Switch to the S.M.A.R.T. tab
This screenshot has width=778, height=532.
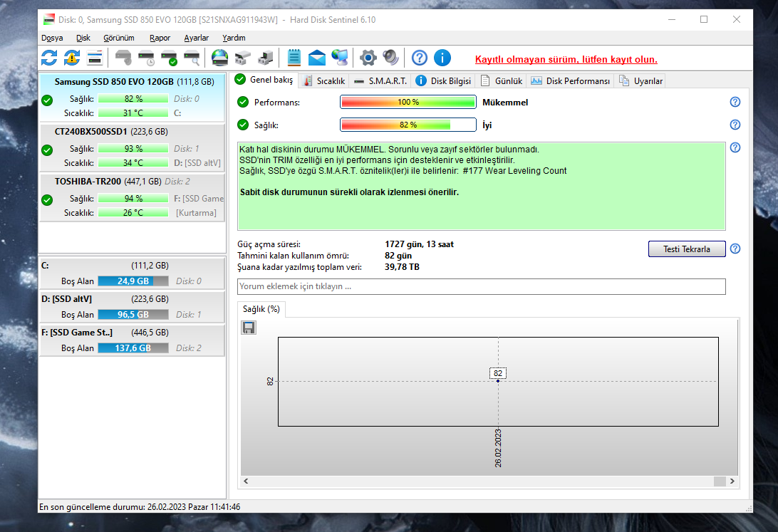380,80
